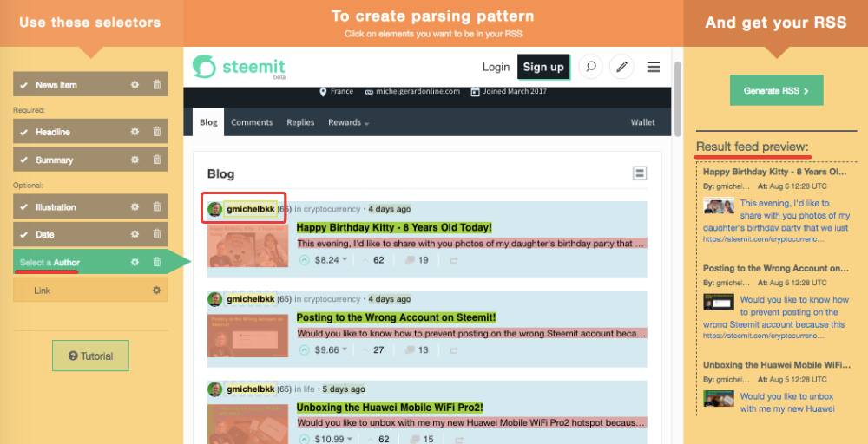
Task: Switch to the Replies tab
Action: [x=300, y=122]
